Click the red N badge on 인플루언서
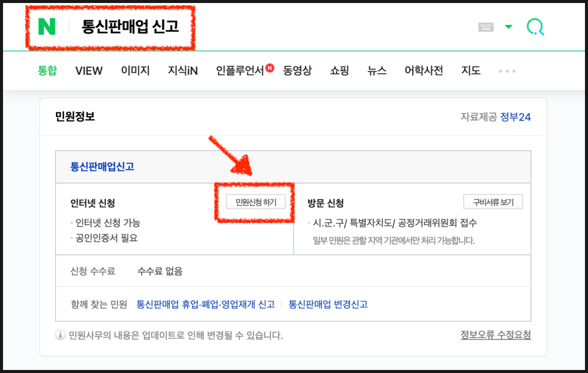 coord(270,68)
